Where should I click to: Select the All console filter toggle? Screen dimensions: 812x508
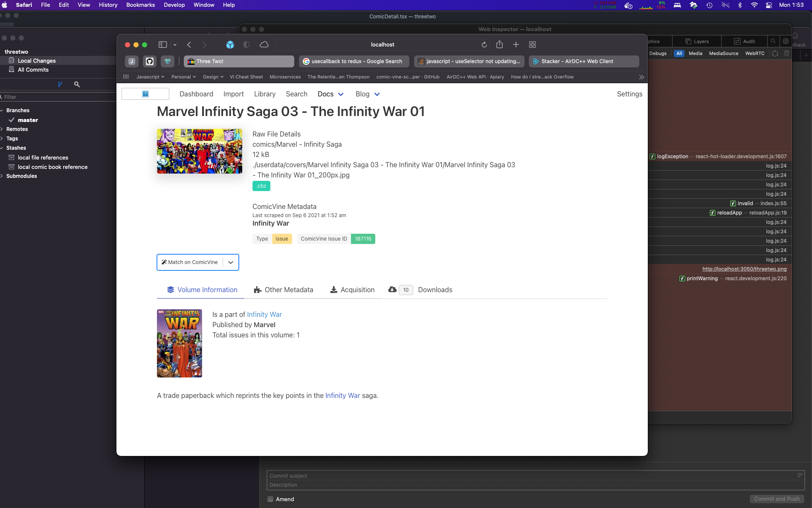(x=679, y=53)
